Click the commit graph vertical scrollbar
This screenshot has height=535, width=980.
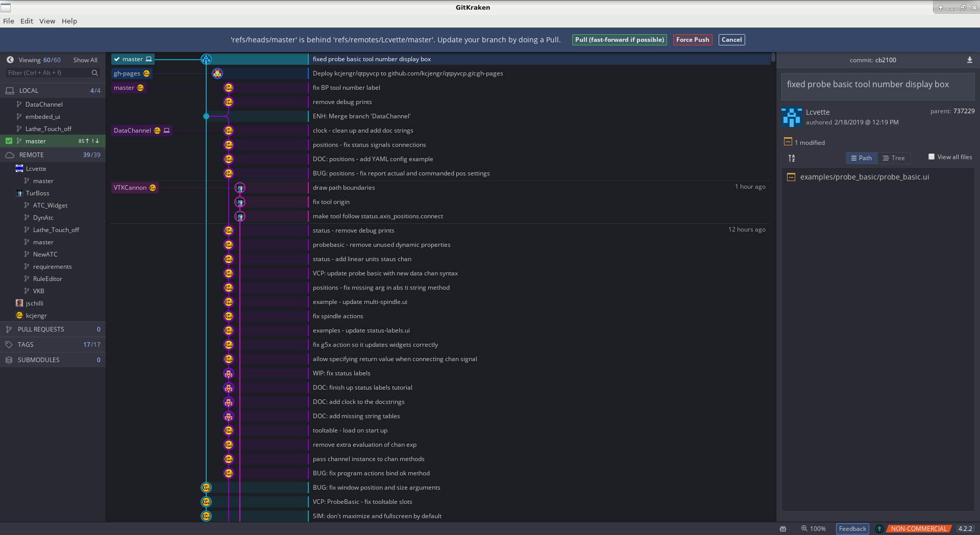[x=773, y=58]
